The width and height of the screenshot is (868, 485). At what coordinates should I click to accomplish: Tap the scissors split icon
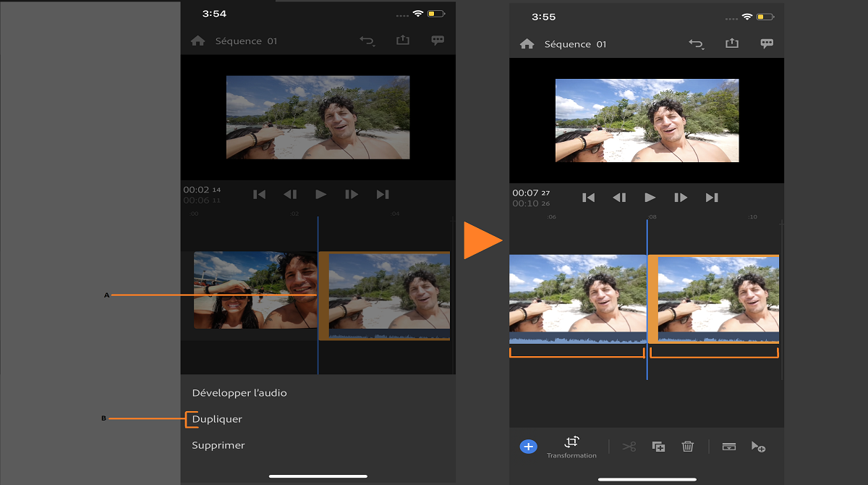pyautogui.click(x=629, y=447)
